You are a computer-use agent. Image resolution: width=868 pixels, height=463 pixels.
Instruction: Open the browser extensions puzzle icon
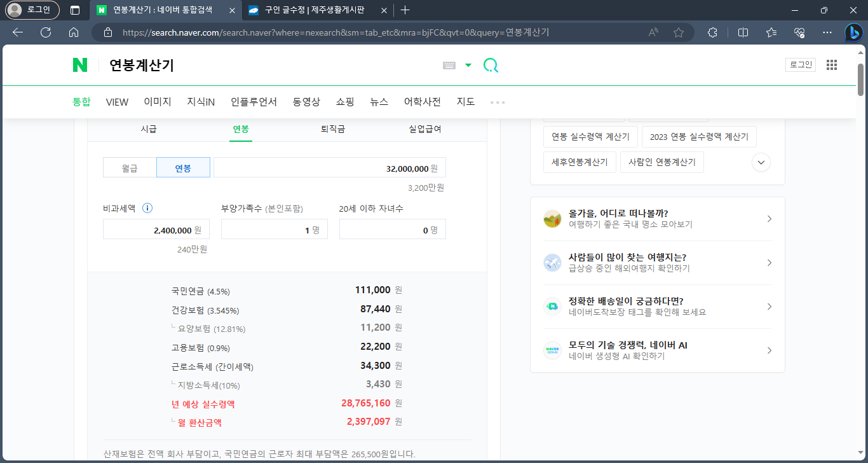[713, 32]
